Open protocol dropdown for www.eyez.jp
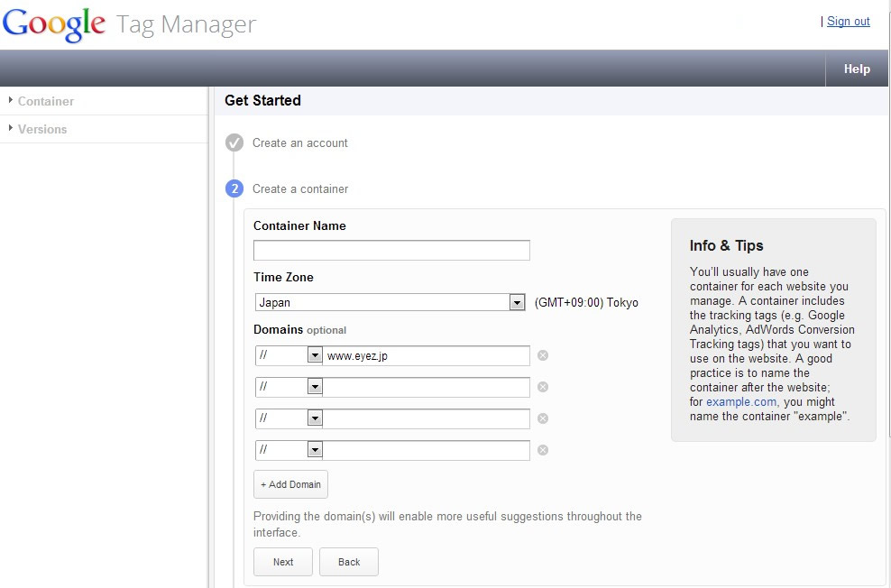This screenshot has width=891, height=588. (x=289, y=355)
